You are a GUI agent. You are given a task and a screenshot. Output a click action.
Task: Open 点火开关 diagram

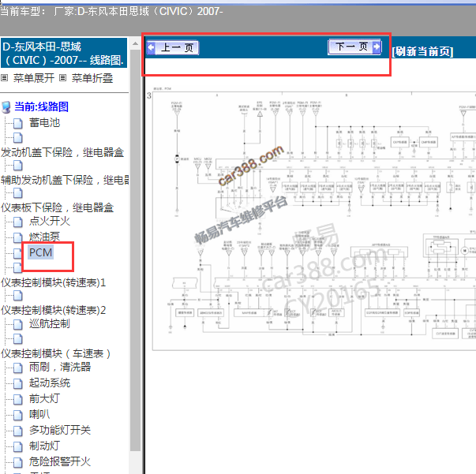pos(50,221)
